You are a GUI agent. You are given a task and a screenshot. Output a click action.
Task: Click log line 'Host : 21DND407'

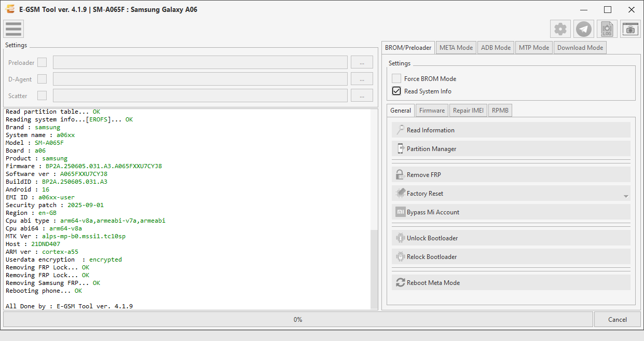tap(33, 244)
